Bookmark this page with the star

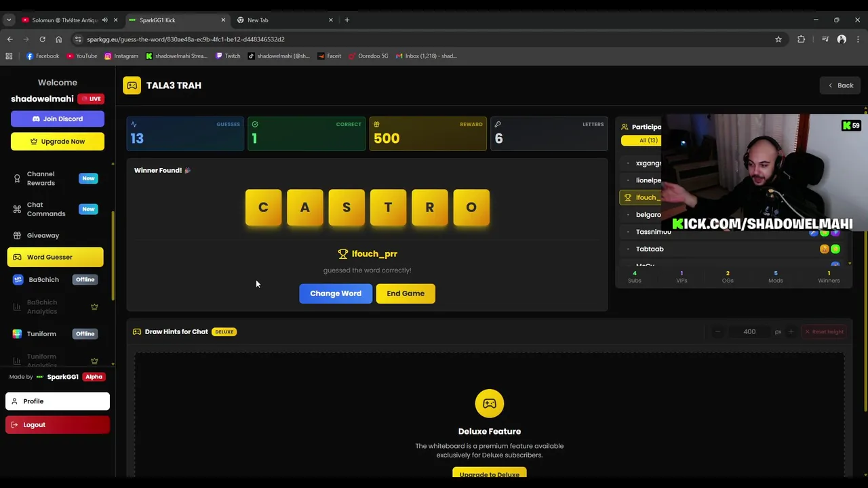pos(778,39)
